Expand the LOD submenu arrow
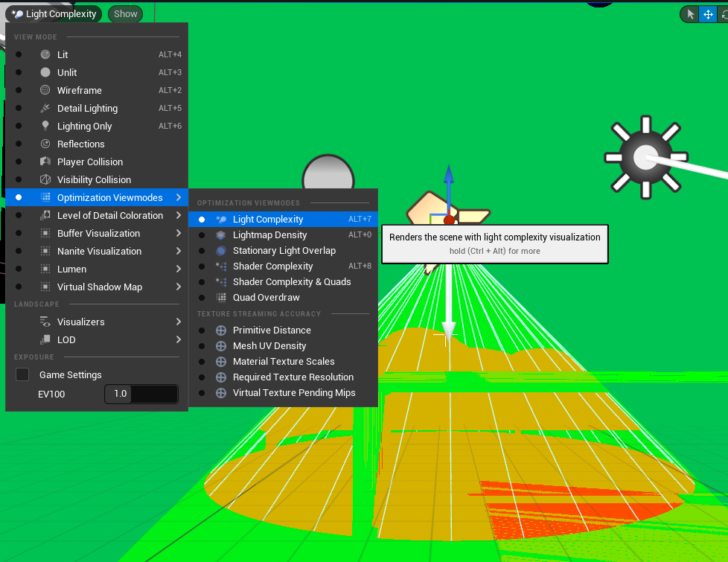The height and width of the screenshot is (562, 728). coord(179,339)
